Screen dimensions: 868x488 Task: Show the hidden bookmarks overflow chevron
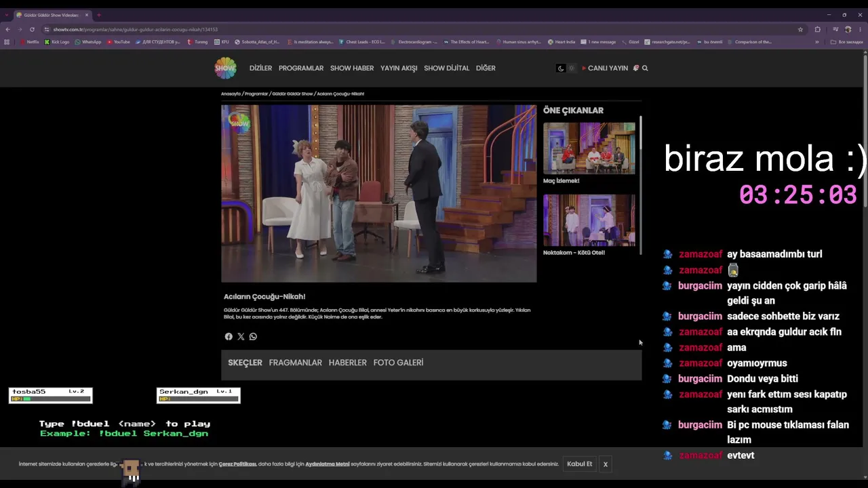tap(816, 42)
